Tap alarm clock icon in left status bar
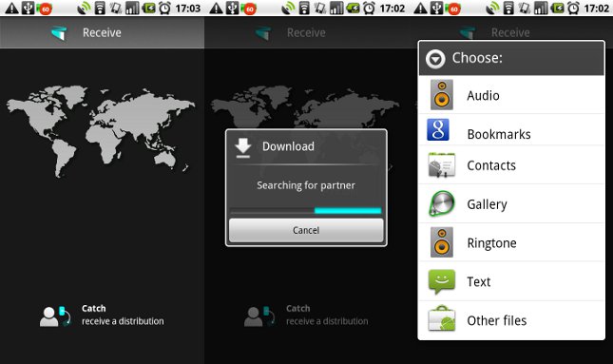This screenshot has width=613, height=364. (x=164, y=9)
